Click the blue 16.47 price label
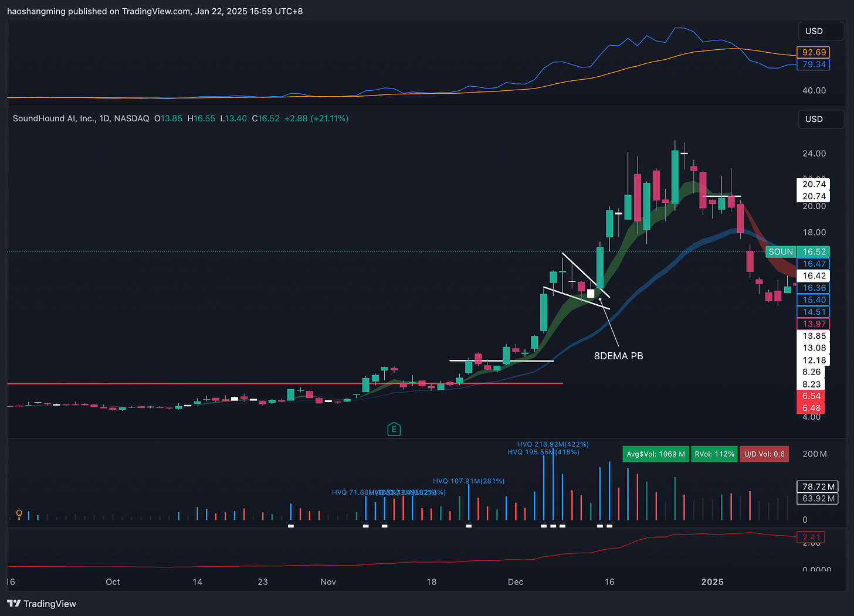This screenshot has width=854, height=616. tap(814, 264)
